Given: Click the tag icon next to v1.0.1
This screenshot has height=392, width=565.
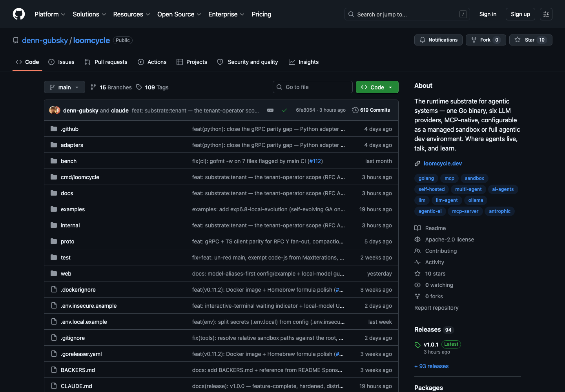Looking at the screenshot, I should point(417,345).
